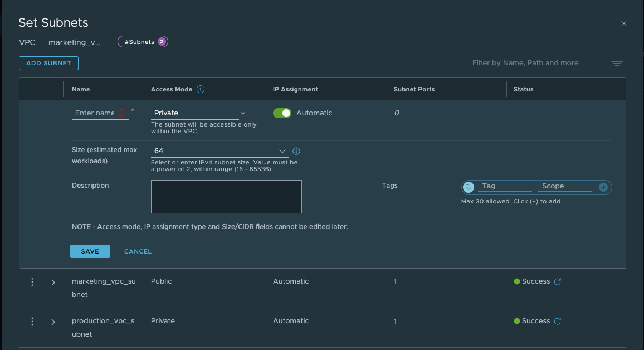Open actions menu for production_vpc_subnet
Screen dimensions: 644x350
pyautogui.click(x=32, y=322)
